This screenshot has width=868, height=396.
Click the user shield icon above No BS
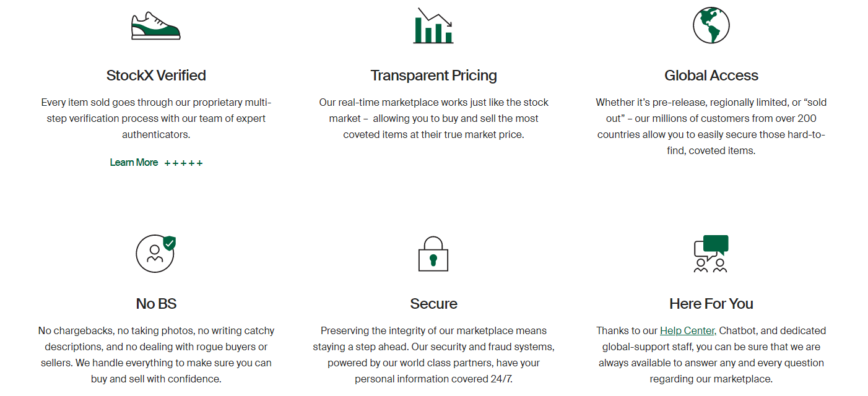point(156,254)
